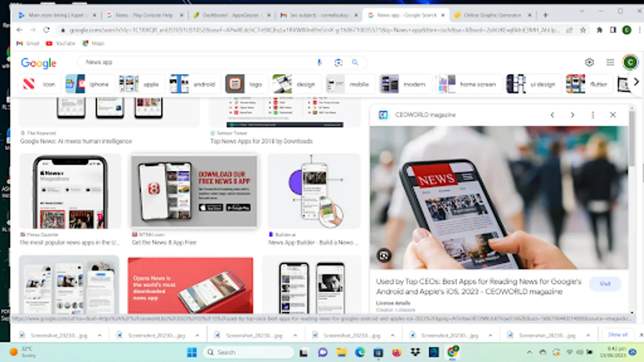Search by image with the Lens icon
This screenshot has height=362, width=644.
point(339,62)
